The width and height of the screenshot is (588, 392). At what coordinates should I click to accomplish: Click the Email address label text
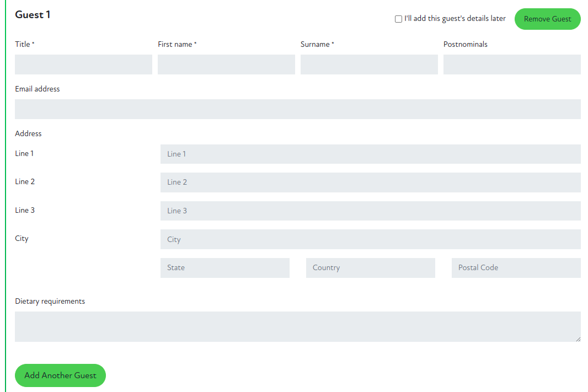tap(38, 89)
